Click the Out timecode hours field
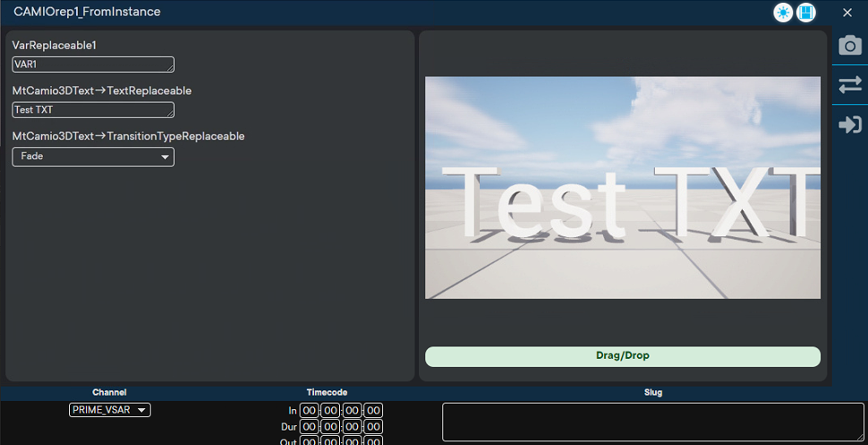 309,441
